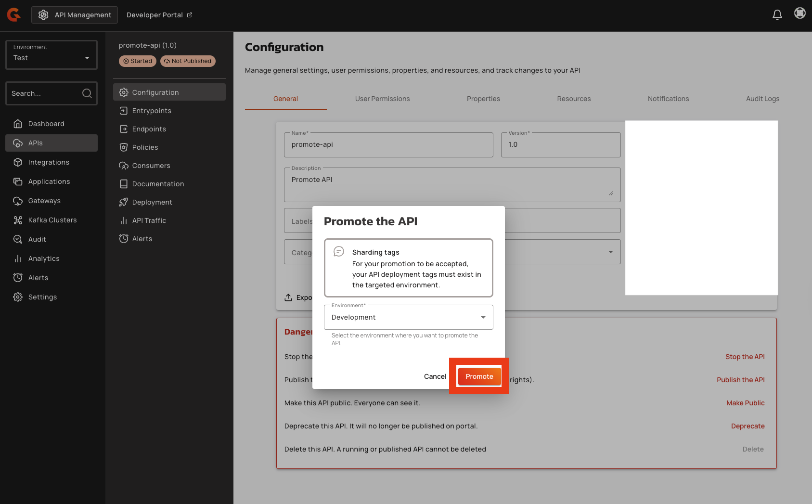Click the Deprecate action link
Screen dimensions: 812x504
pos(748,426)
